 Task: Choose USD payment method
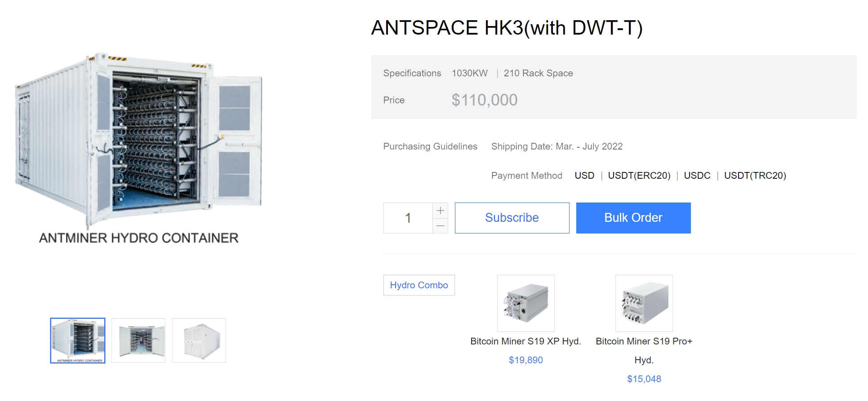pos(584,176)
